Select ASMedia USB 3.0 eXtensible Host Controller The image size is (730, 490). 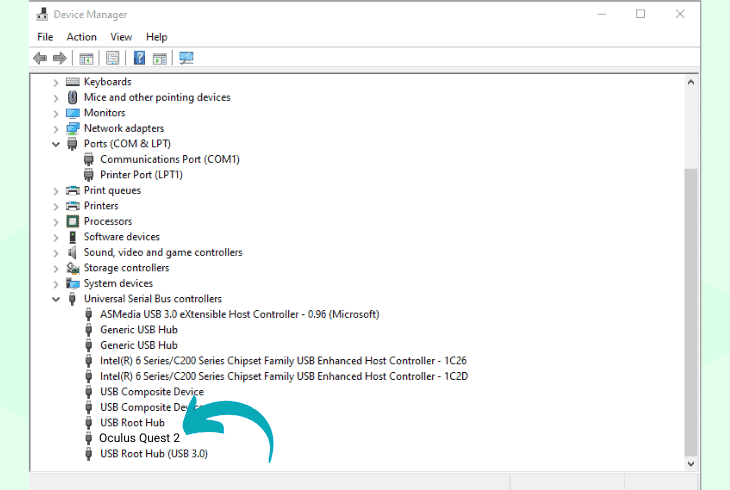(x=239, y=314)
